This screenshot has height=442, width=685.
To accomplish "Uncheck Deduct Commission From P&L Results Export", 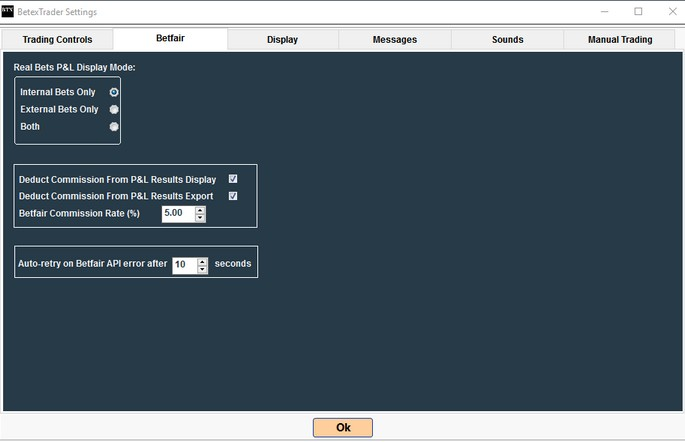I will 233,196.
